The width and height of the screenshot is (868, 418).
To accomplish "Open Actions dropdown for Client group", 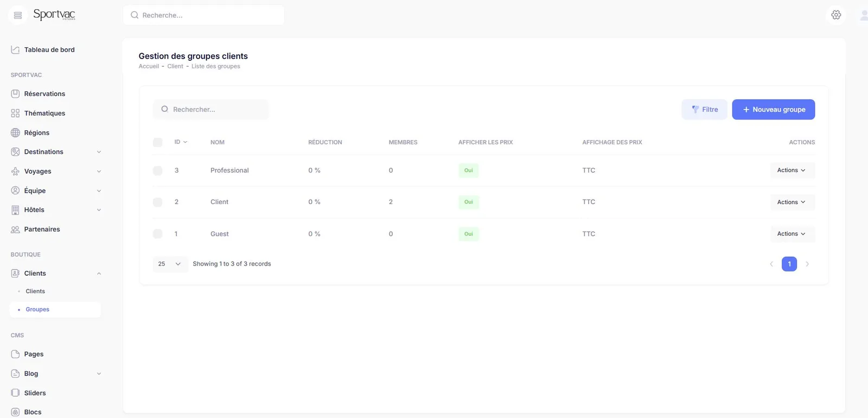I will (x=792, y=202).
